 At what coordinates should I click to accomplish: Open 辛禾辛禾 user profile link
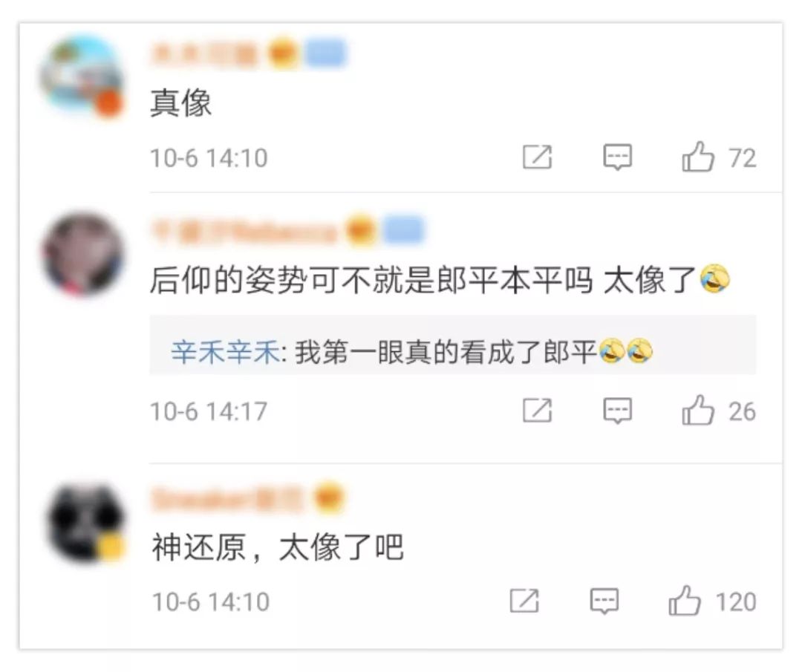[225, 352]
